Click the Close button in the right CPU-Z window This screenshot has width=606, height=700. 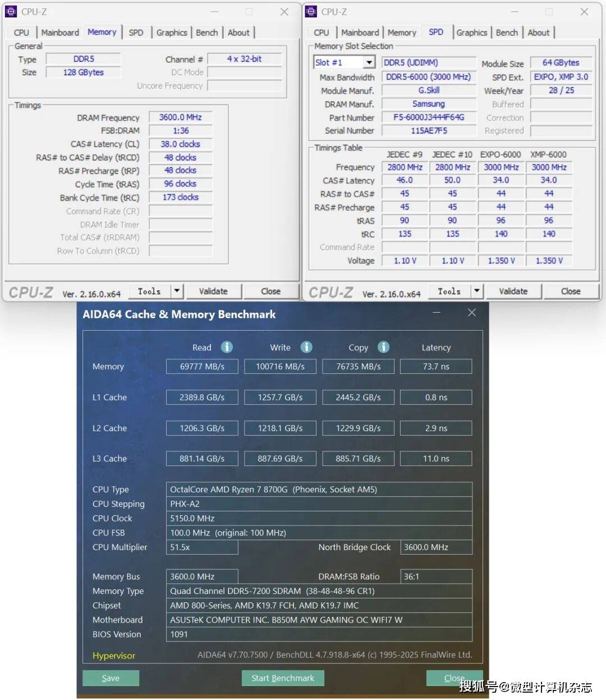571,291
